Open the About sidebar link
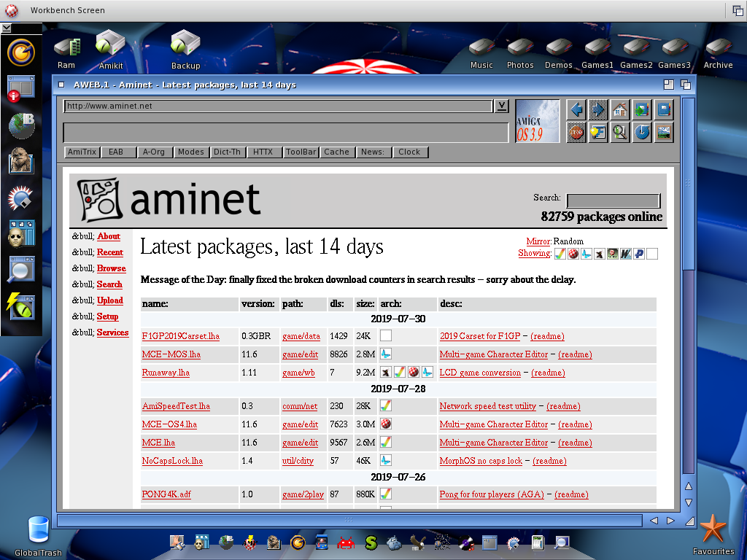This screenshot has height=560, width=747. click(109, 236)
